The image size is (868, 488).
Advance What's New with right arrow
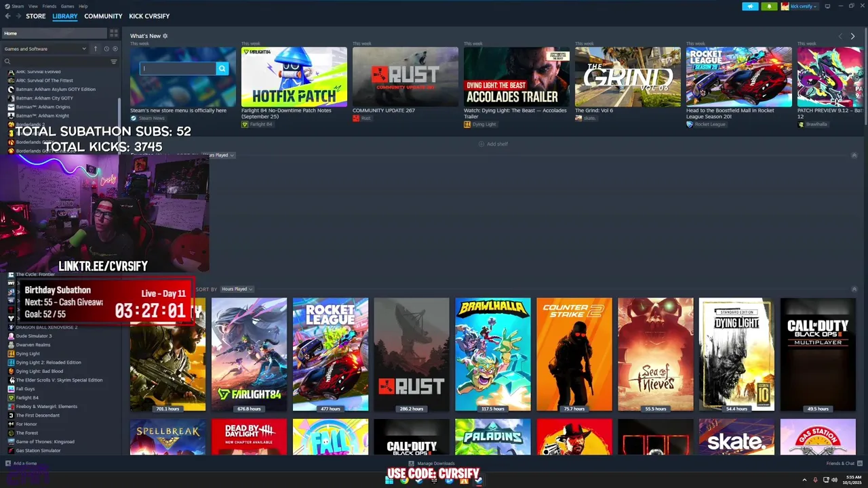click(852, 36)
